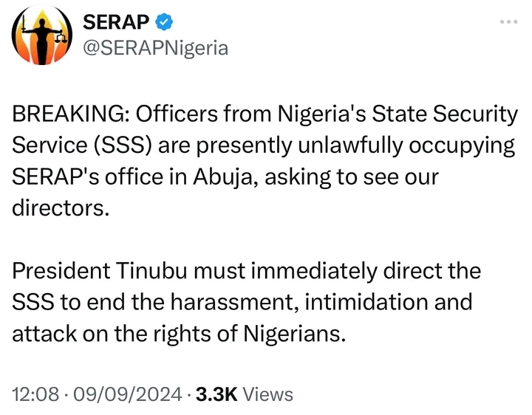This screenshot has width=532, height=415.
Task: Click the 12:08 post timestamp
Action: click(x=35, y=394)
